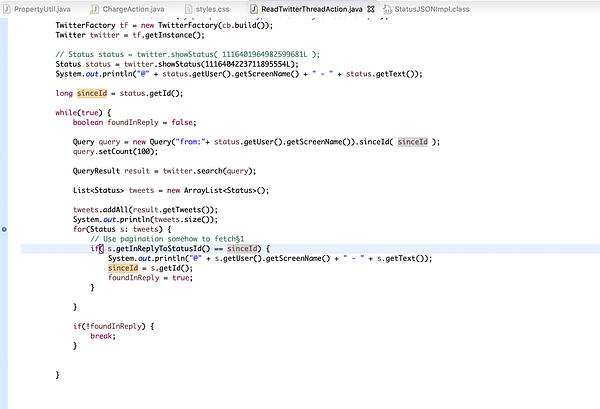The width and height of the screenshot is (600, 409).
Task: Click the twitter.search(query) call
Action: click(209, 171)
